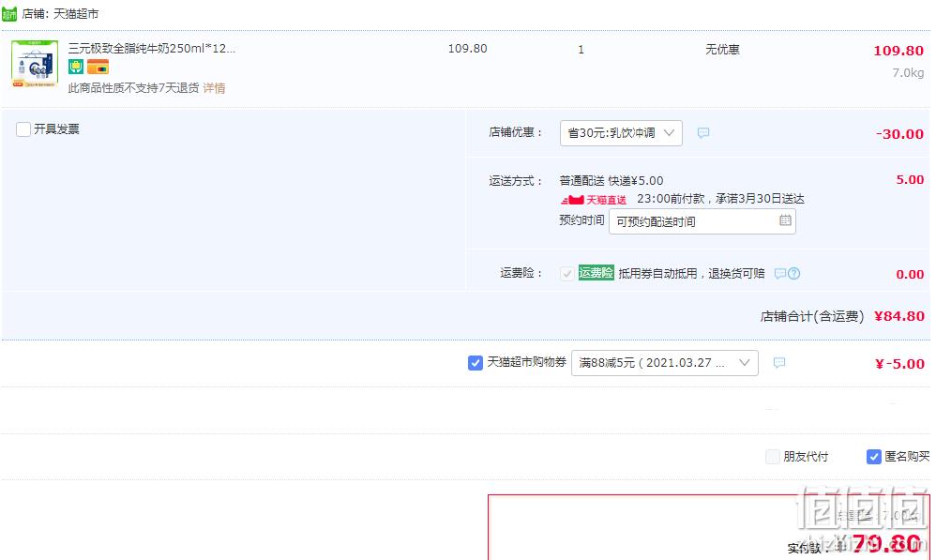This screenshot has width=936, height=560.
Task: Click the 7.0kg weight text
Action: coord(908,73)
